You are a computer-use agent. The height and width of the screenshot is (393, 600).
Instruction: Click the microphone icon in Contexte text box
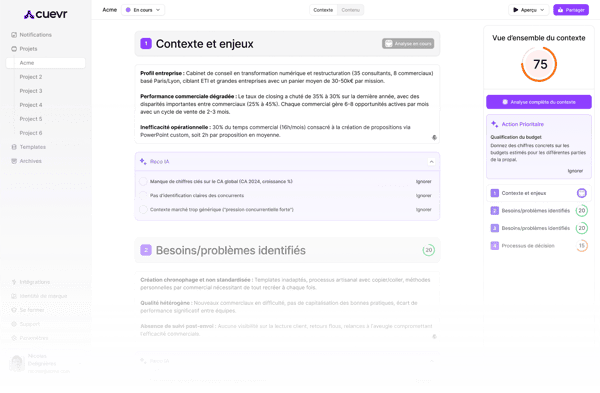434,138
